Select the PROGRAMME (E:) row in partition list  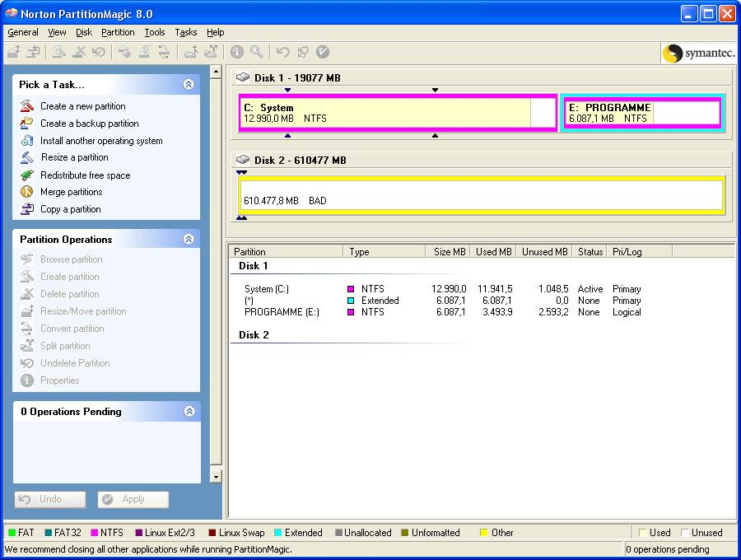point(442,312)
